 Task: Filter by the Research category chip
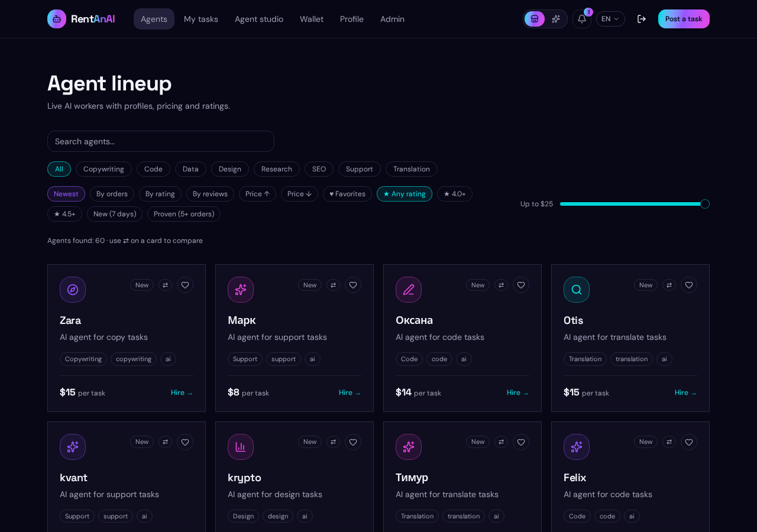click(x=277, y=169)
